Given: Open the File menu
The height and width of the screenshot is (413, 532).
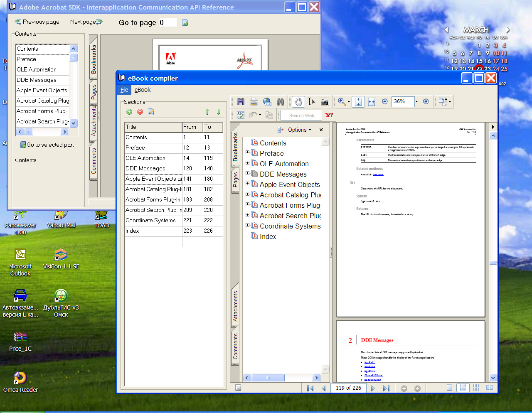Looking at the screenshot, I should coord(124,90).
